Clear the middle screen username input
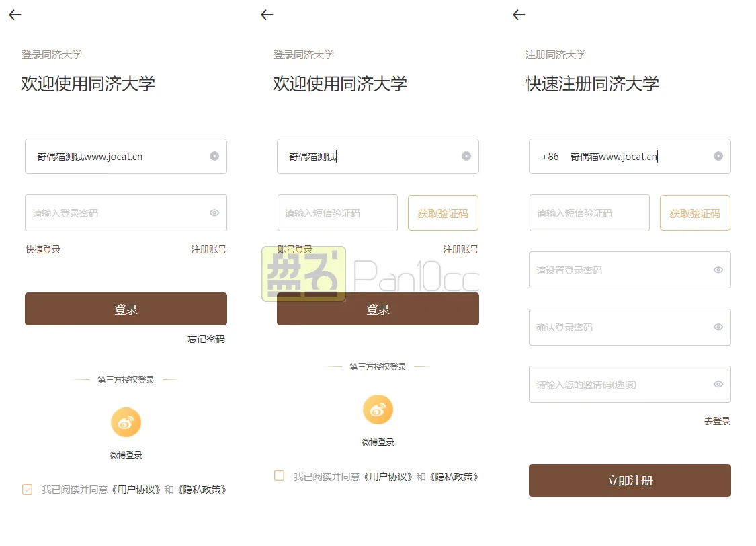 pyautogui.click(x=467, y=156)
